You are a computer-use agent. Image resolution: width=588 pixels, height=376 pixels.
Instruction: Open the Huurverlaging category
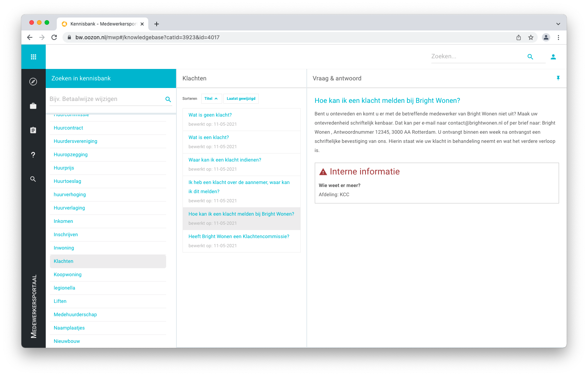pos(108,208)
